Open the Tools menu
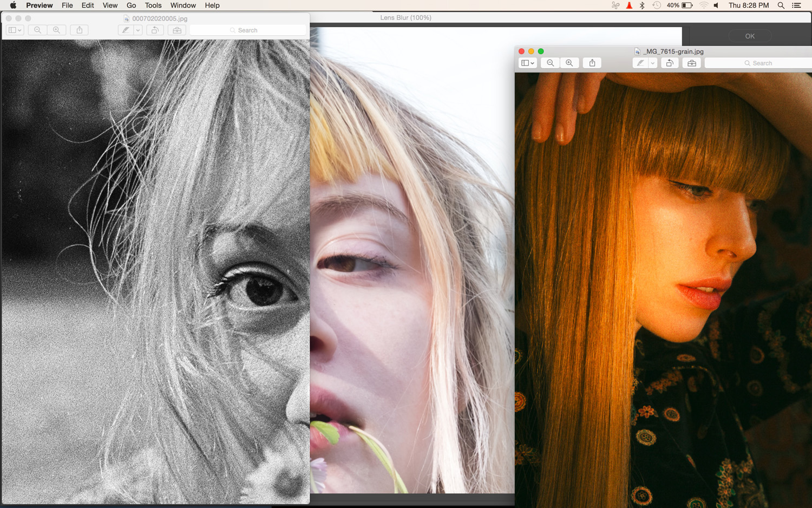Image resolution: width=812 pixels, height=508 pixels. click(x=153, y=5)
